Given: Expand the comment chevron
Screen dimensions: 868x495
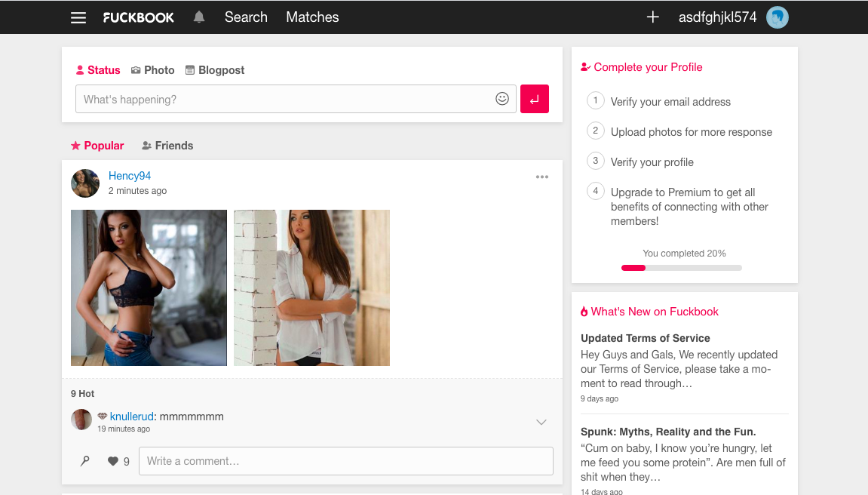Looking at the screenshot, I should 541,422.
